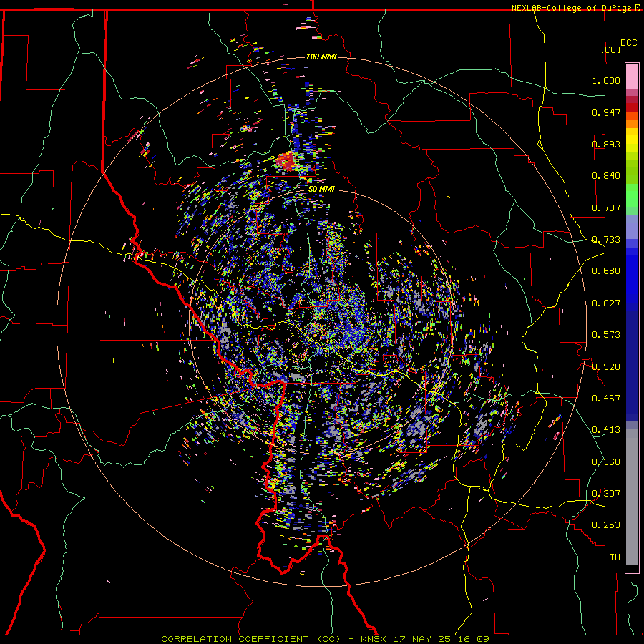Select the 0.893 scale value
644x644 pixels.
606,144
